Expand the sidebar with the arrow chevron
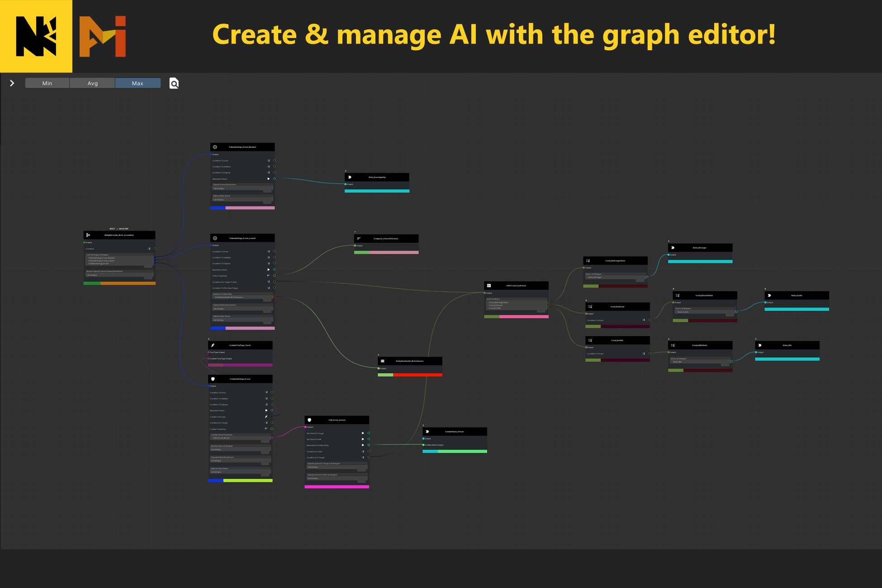Image resolution: width=882 pixels, height=588 pixels. point(12,83)
